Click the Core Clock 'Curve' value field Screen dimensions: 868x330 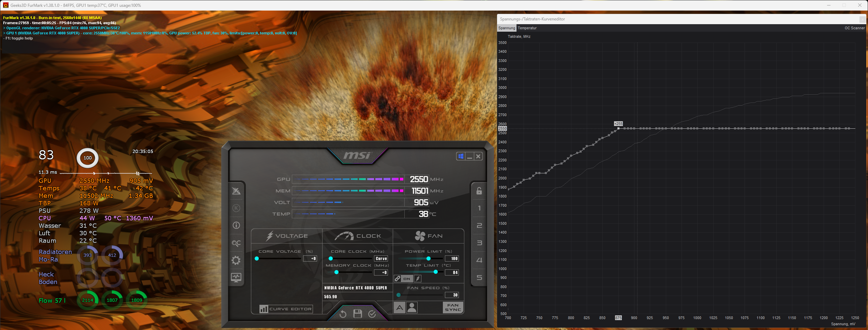[x=381, y=258]
